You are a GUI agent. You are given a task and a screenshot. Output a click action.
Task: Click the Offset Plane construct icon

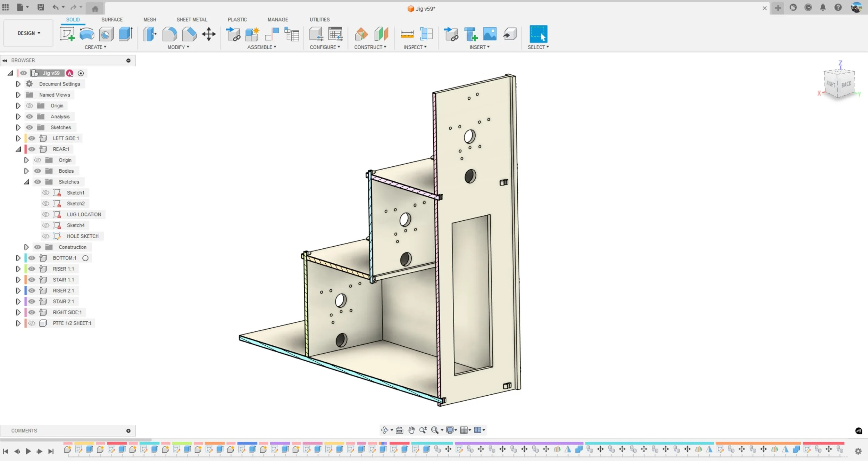361,34
